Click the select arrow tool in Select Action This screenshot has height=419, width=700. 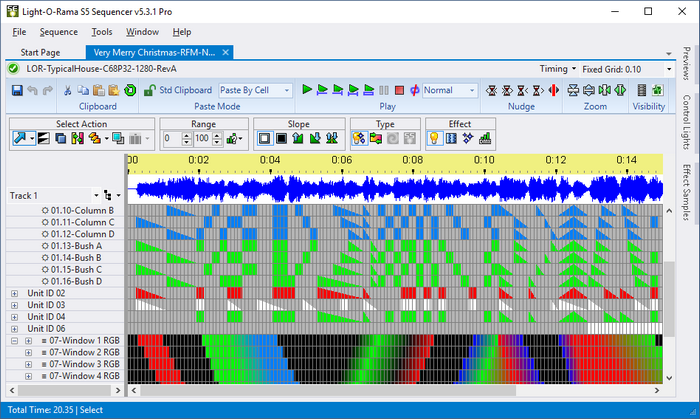coord(19,138)
